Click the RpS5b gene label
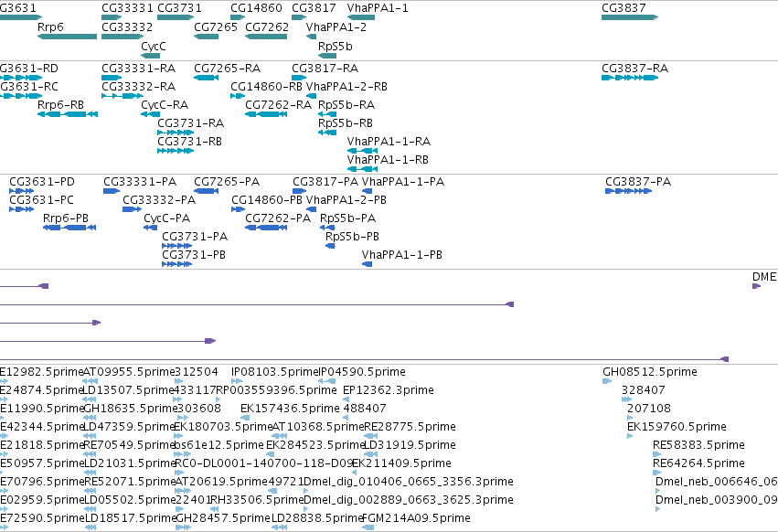 pos(336,46)
